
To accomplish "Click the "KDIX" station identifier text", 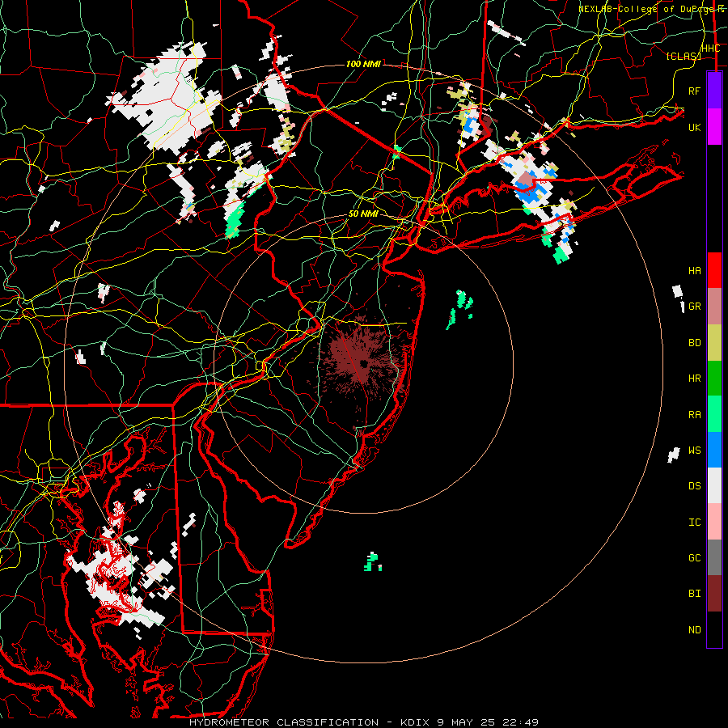I will tap(414, 722).
